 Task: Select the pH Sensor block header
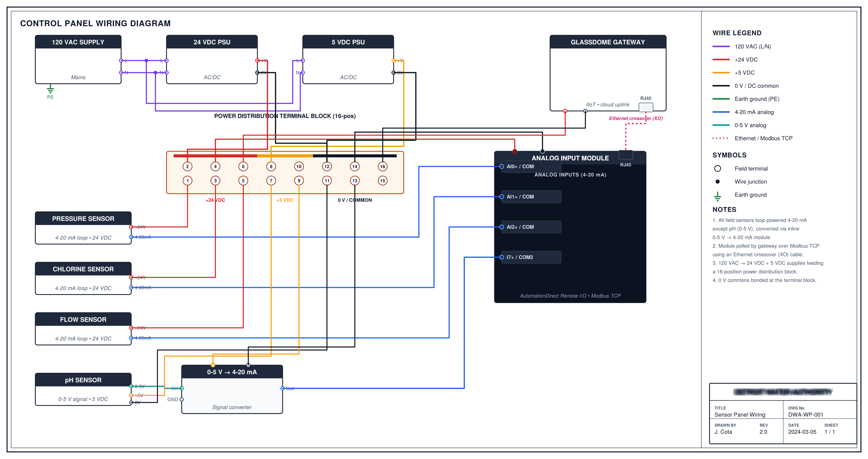coord(83,380)
